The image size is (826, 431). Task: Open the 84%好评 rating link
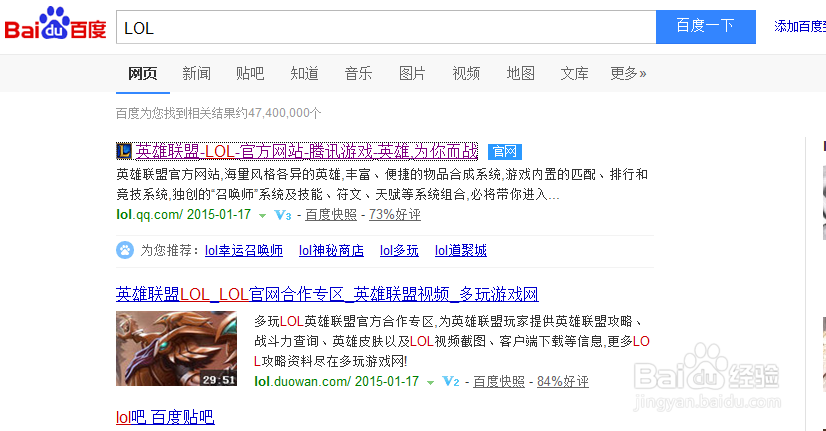(563, 381)
